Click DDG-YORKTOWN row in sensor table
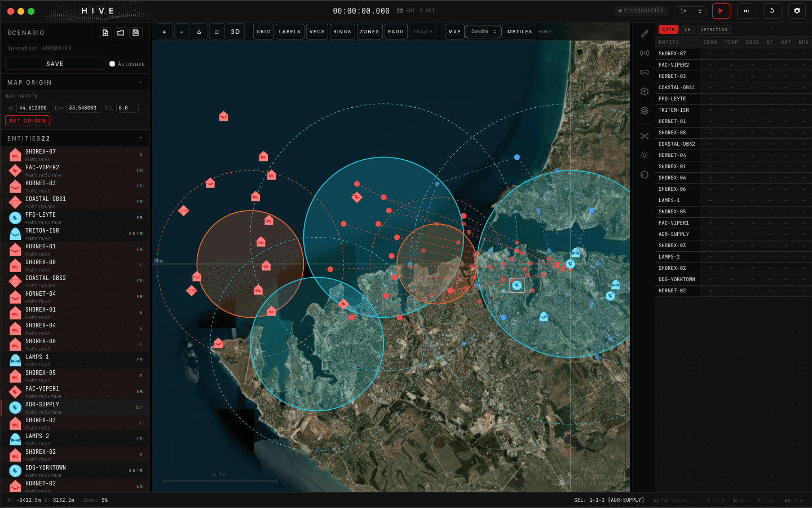Screen dimensions: 812x508 [x=733, y=279]
